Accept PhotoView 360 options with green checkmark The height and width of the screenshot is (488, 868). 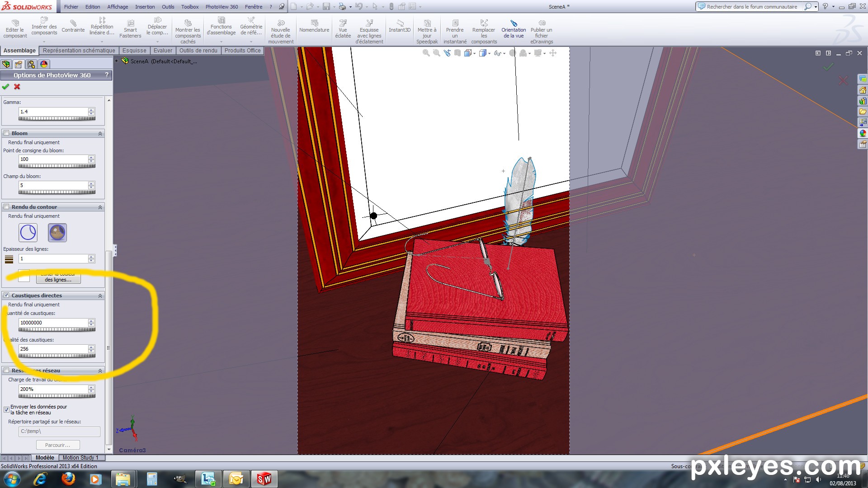point(5,87)
